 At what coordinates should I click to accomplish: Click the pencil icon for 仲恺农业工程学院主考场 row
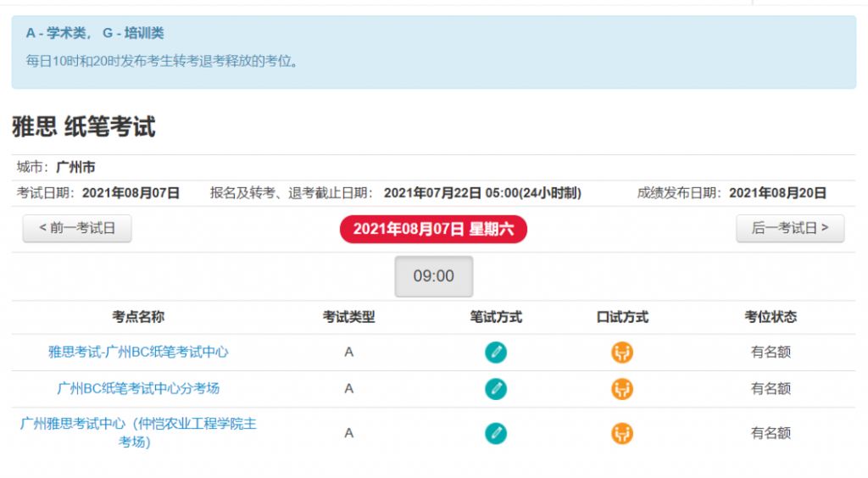point(495,433)
